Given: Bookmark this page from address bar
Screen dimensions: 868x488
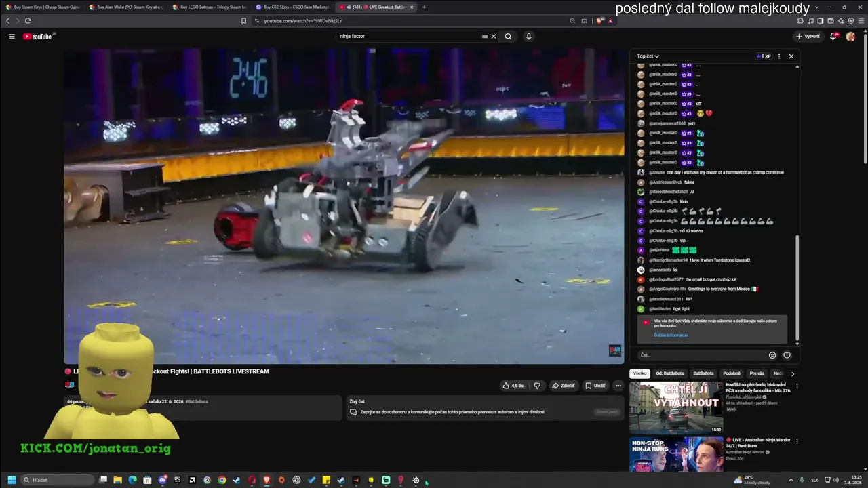Looking at the screenshot, I should pos(243,21).
